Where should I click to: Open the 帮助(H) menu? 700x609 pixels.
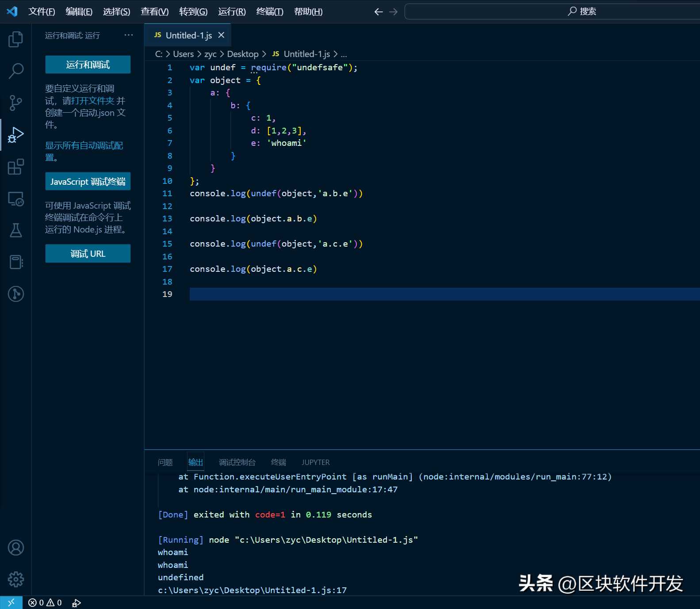pos(308,12)
